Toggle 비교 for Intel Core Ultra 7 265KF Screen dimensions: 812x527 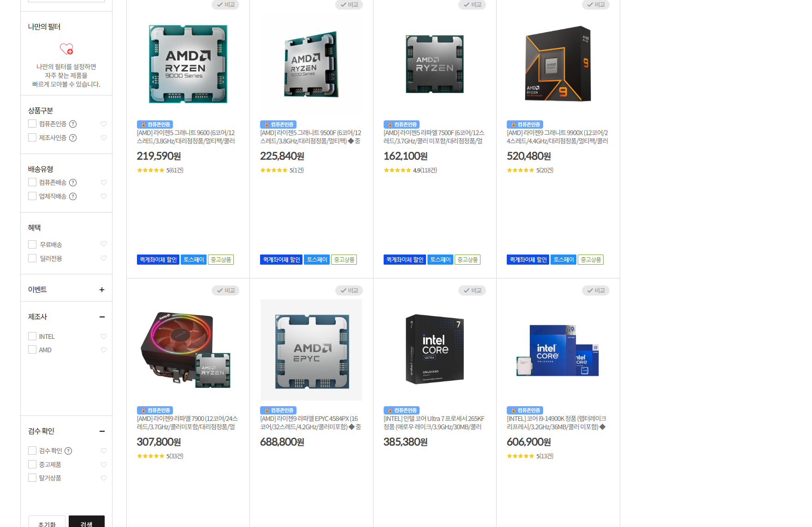472,290
